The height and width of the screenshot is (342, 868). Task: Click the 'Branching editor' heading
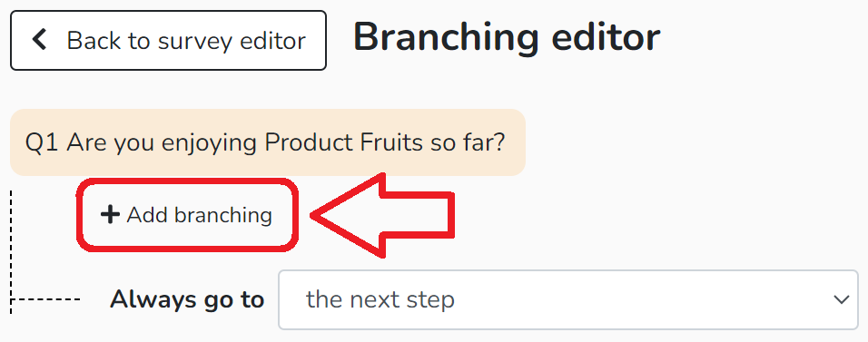507,37
